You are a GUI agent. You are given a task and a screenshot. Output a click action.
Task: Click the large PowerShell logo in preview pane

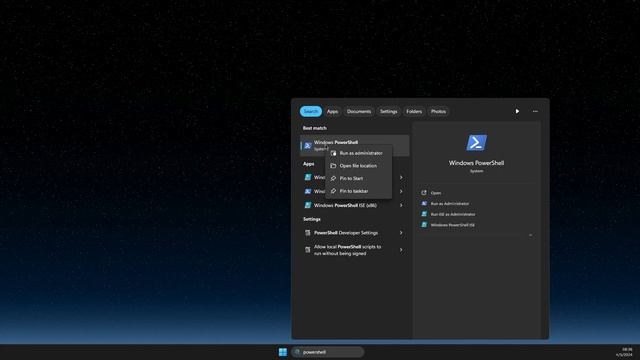pos(476,143)
